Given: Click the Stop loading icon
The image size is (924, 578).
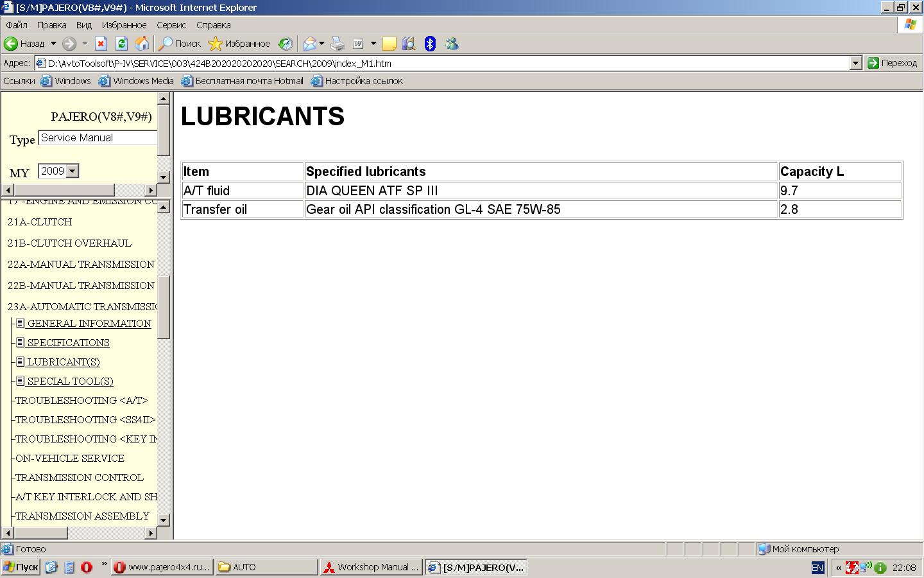Looking at the screenshot, I should tap(101, 44).
